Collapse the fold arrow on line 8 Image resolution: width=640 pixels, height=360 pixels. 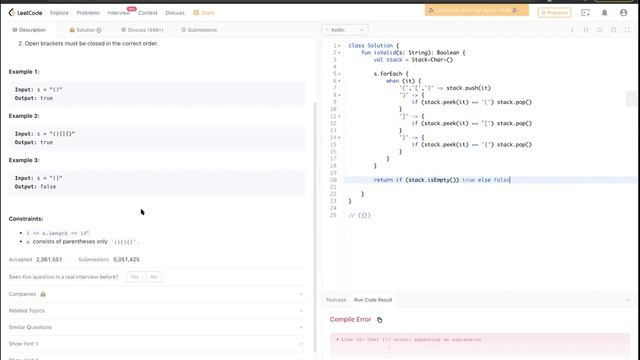[339, 95]
